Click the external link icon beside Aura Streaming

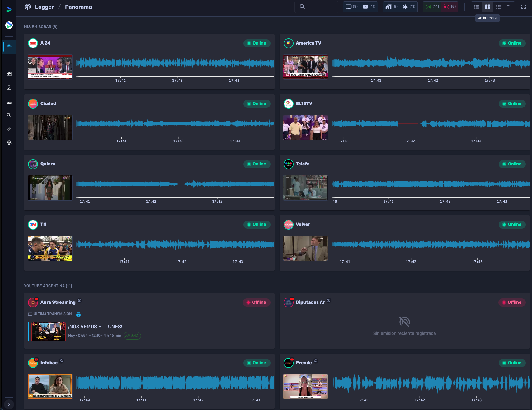coord(79,300)
